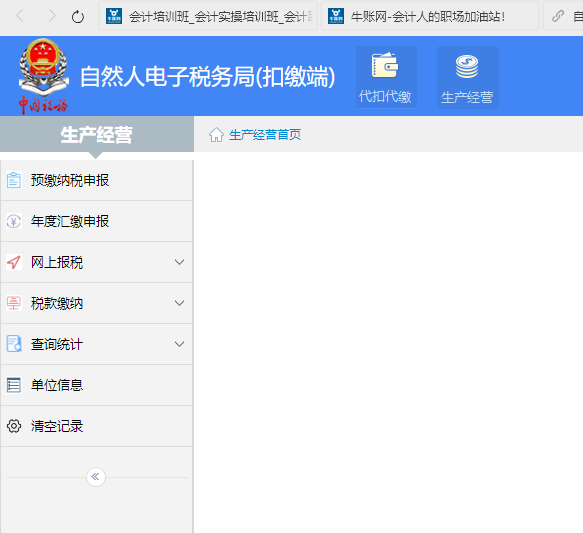Click the paper plane icon beside 网上报税
Screen dimensions: 583x533
pos(14,262)
